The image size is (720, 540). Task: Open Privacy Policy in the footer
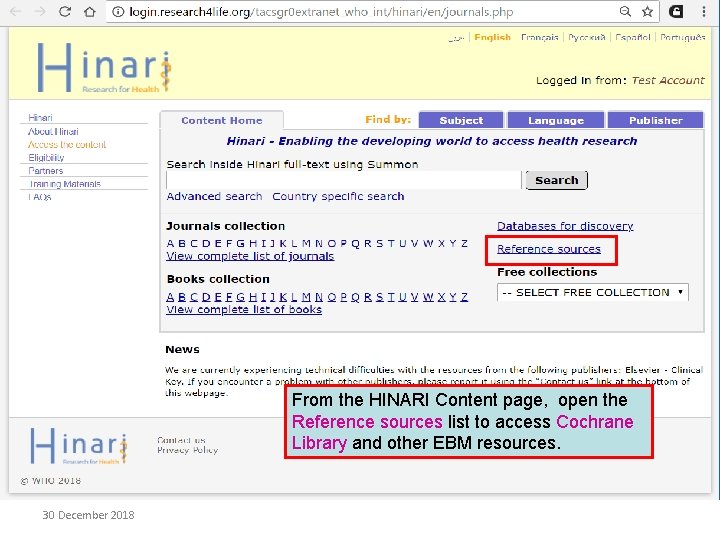[187, 450]
